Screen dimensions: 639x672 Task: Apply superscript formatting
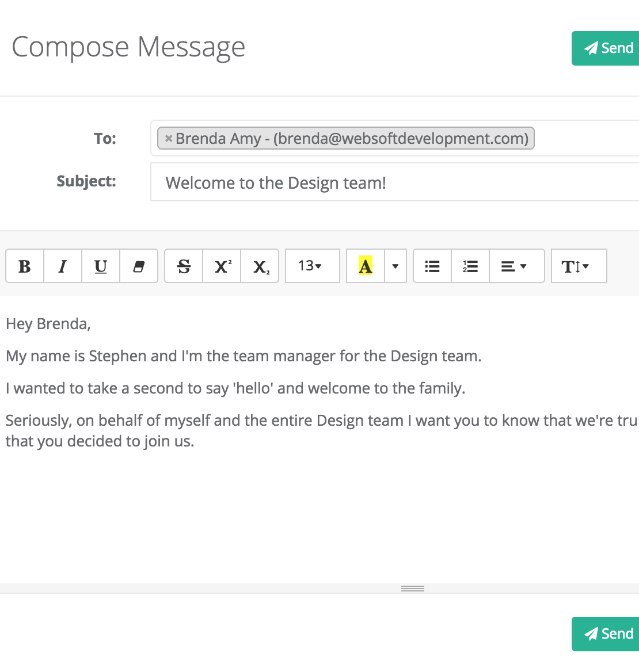(222, 266)
